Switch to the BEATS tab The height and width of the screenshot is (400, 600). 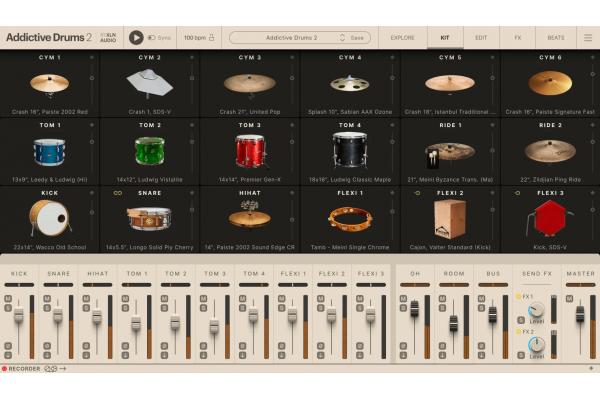(x=556, y=38)
